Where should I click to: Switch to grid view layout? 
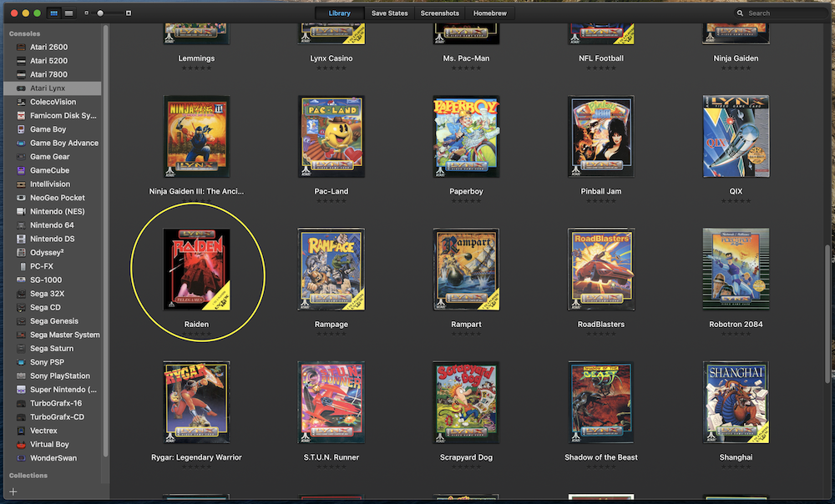53,13
